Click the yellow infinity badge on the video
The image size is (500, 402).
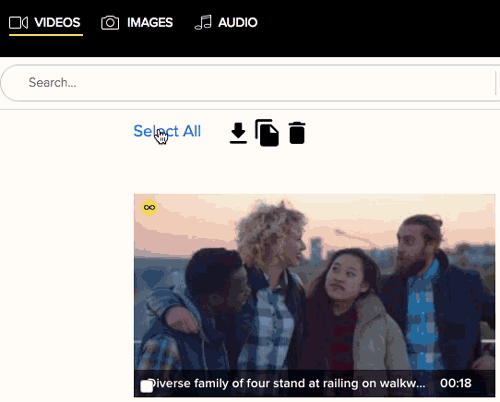click(x=149, y=207)
